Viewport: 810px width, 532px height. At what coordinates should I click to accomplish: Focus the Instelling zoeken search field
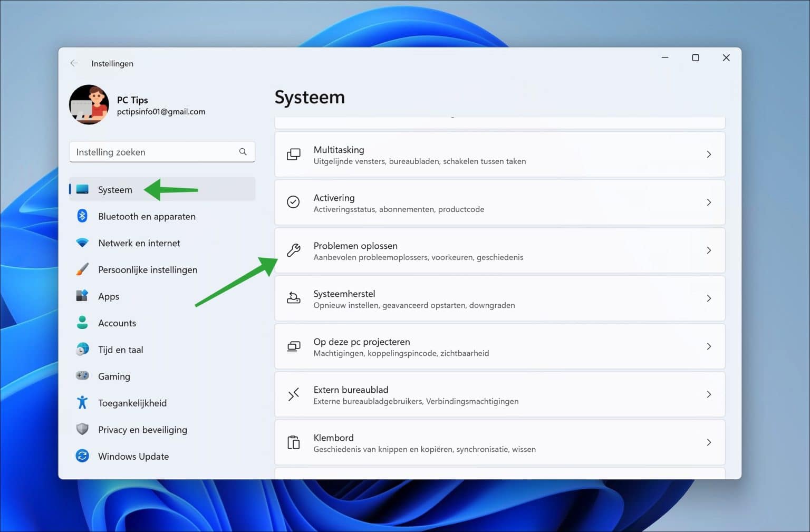(162, 152)
